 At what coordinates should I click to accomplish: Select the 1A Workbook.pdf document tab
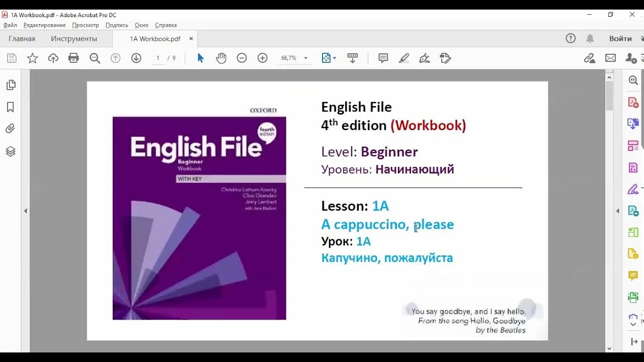click(155, 39)
